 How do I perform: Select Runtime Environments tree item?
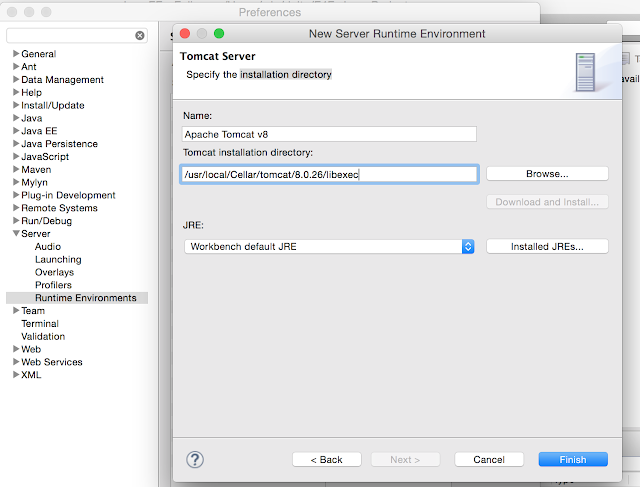pyautogui.click(x=86, y=298)
